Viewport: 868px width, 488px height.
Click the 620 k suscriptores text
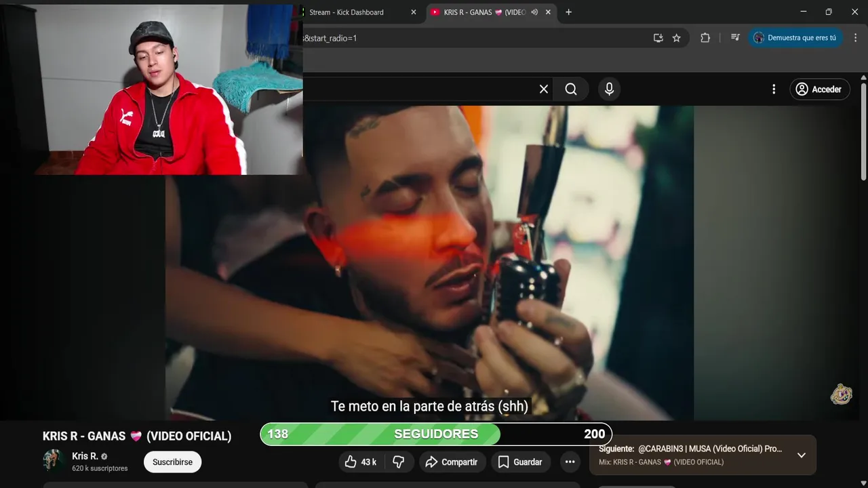[x=100, y=468]
